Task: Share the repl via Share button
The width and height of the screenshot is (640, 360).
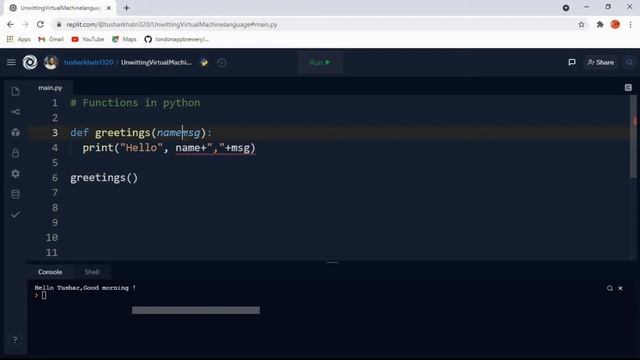Action: point(600,62)
